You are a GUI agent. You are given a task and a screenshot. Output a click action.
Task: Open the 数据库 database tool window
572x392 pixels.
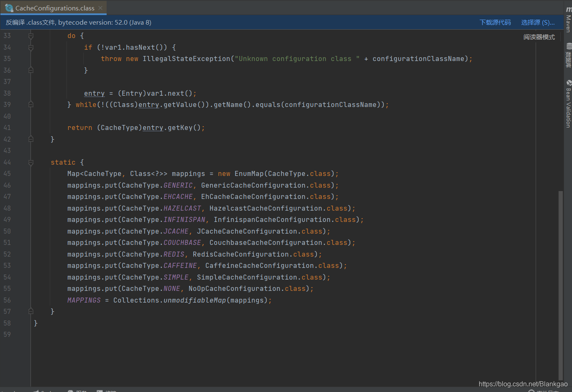pyautogui.click(x=568, y=56)
